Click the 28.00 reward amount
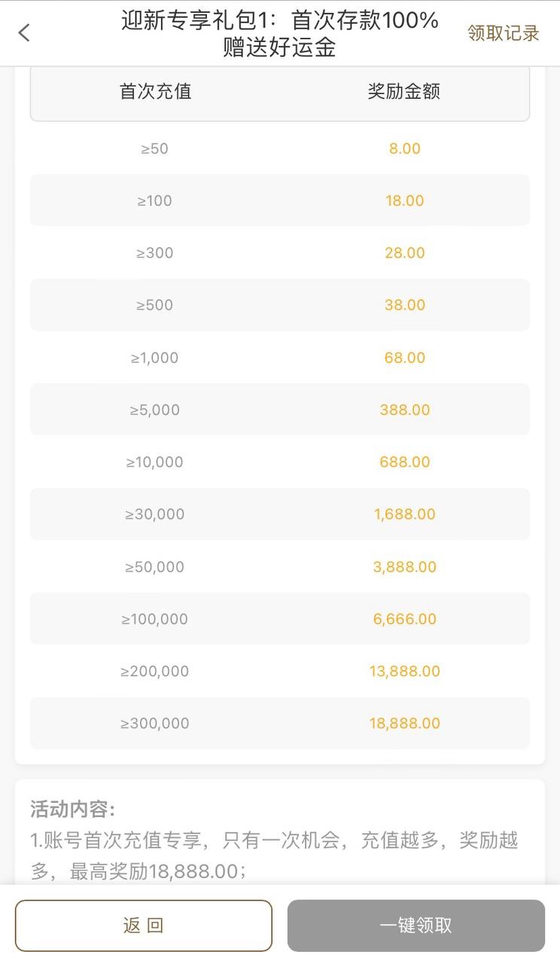The width and height of the screenshot is (560, 964). coord(404,253)
